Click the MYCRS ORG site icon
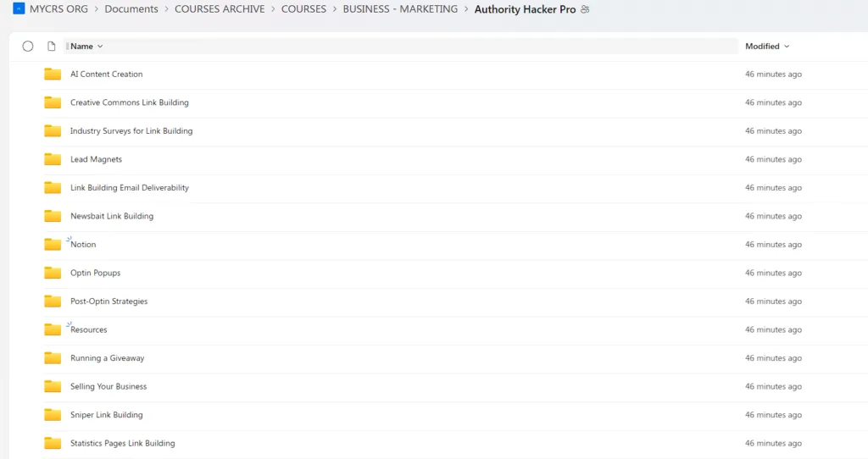 click(x=19, y=9)
